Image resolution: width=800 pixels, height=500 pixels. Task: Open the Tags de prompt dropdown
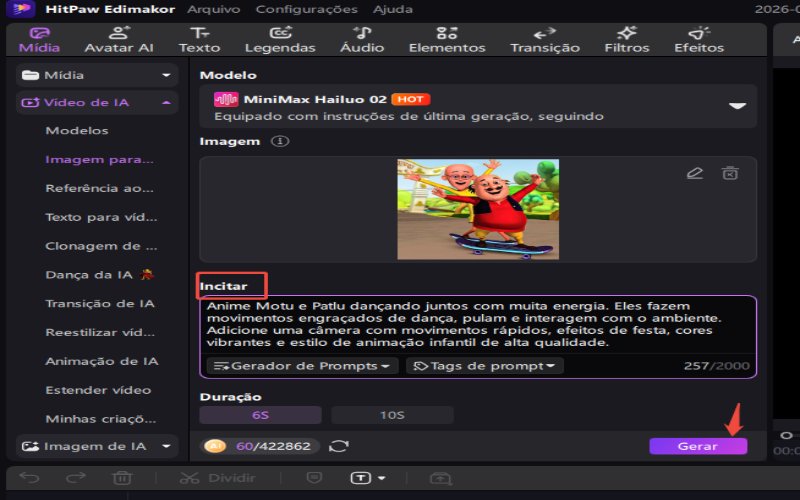pos(485,366)
